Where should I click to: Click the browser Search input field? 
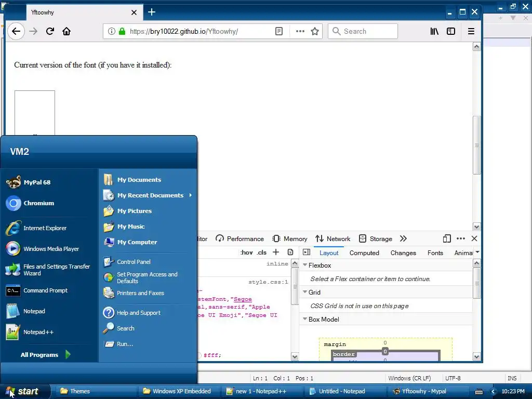point(363,31)
